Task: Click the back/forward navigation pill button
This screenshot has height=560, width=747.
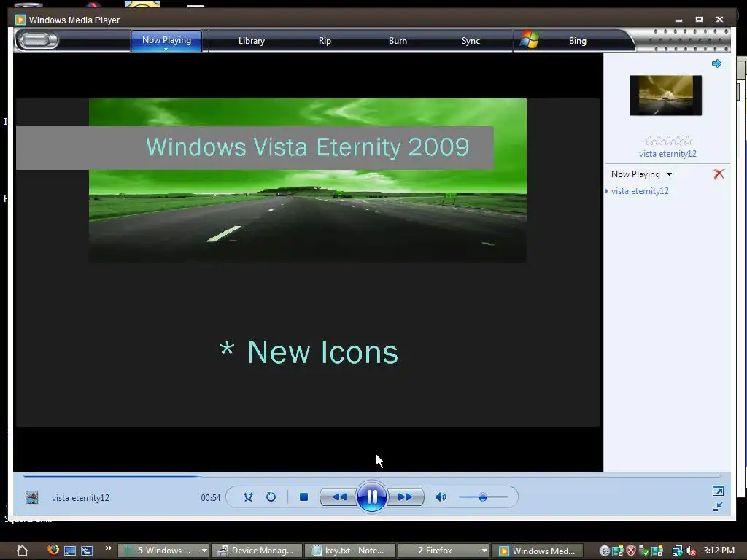Action: tap(38, 41)
